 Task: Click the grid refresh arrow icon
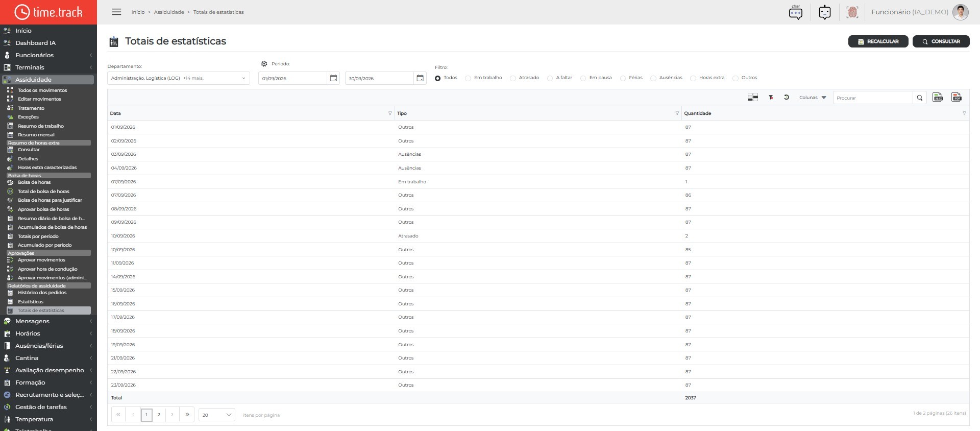[787, 98]
